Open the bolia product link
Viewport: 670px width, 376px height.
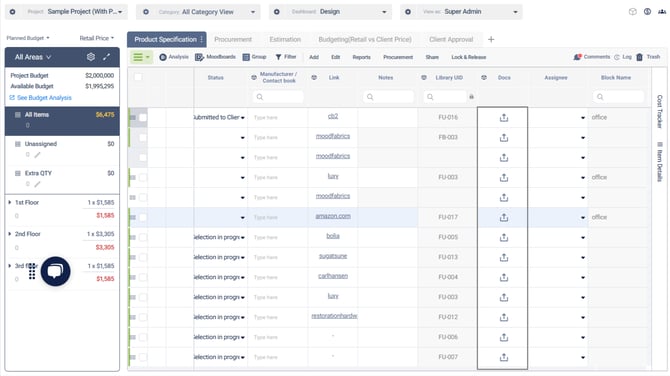(333, 236)
